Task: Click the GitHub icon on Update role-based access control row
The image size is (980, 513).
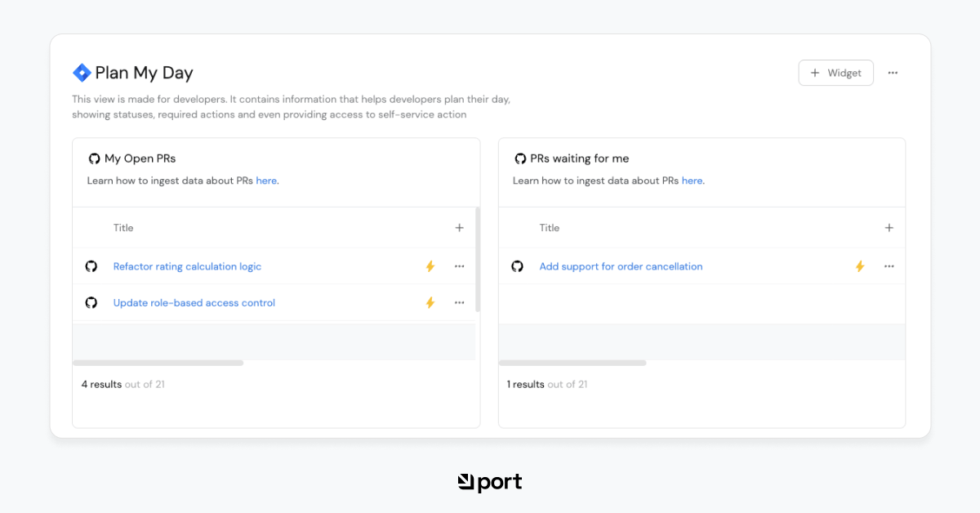Action: click(91, 302)
